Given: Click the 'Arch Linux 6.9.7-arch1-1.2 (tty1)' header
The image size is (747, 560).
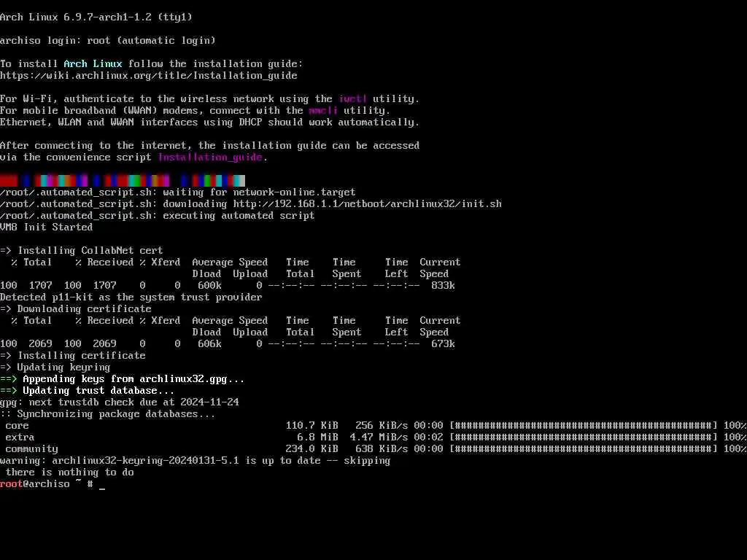Looking at the screenshot, I should click(x=96, y=17).
